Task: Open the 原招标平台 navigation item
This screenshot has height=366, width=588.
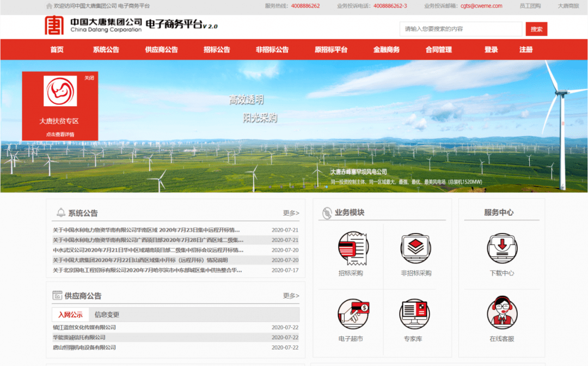Action: (331, 50)
